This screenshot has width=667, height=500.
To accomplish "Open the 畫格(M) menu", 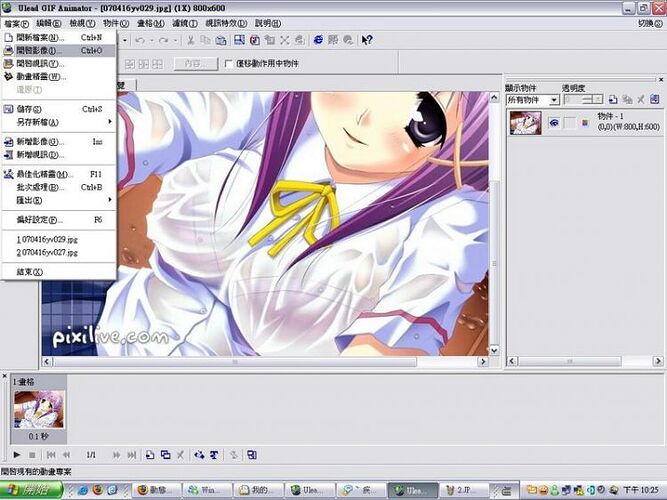I will [151, 23].
